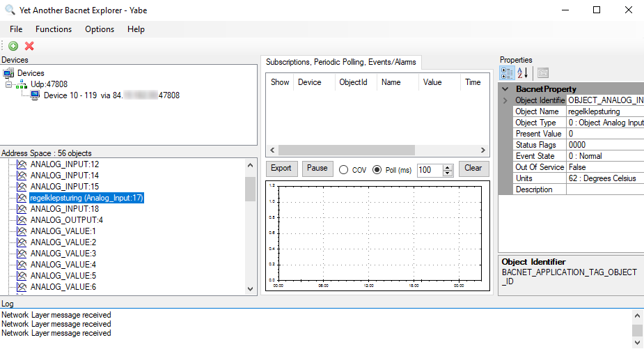This screenshot has width=644, height=349.
Task: Select the ANALOG_OUTPUT:4 object icon
Action: pyautogui.click(x=21, y=220)
